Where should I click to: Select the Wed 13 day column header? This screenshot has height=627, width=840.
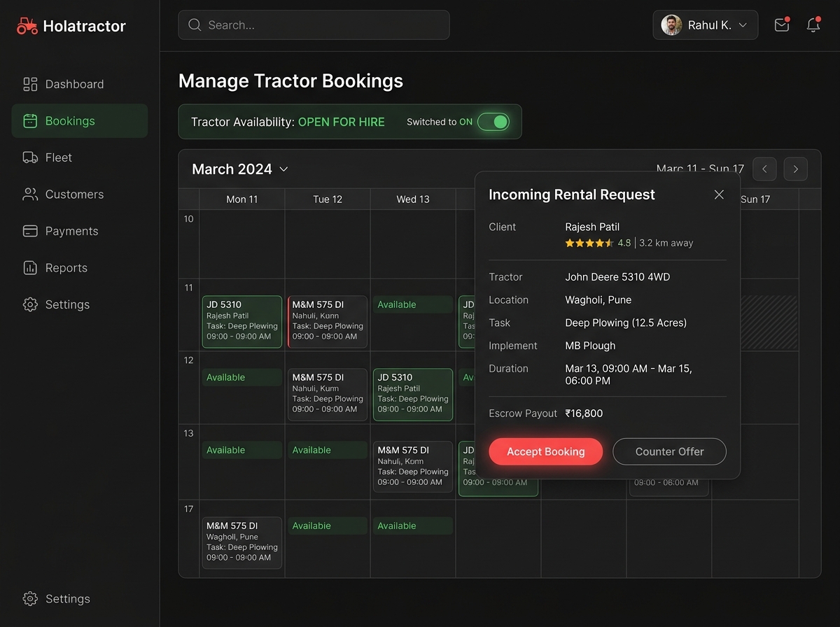click(413, 199)
